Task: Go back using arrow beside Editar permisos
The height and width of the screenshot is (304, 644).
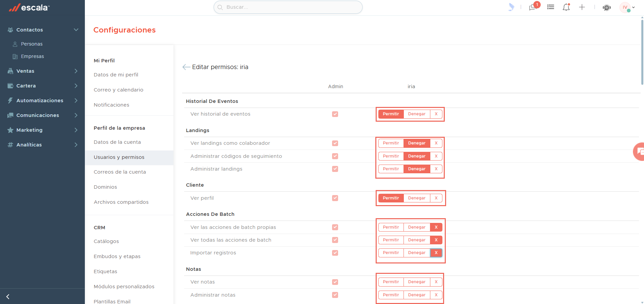Action: (186, 67)
